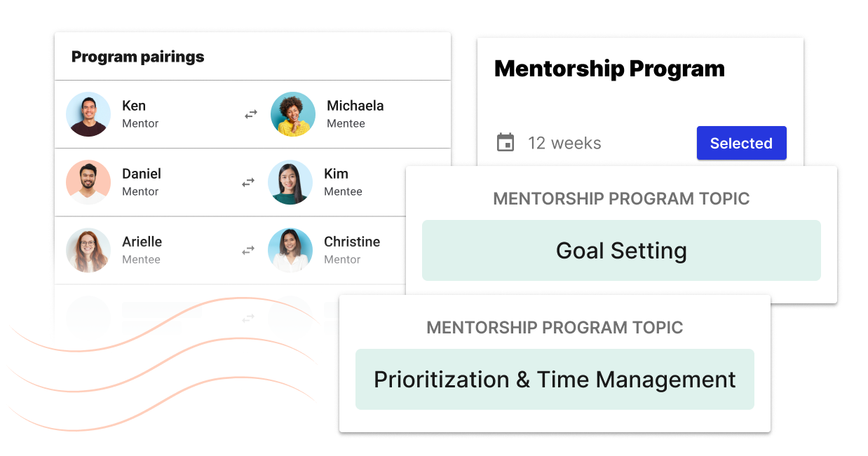Click the Mentorship Program title
868x456 pixels.
click(609, 69)
